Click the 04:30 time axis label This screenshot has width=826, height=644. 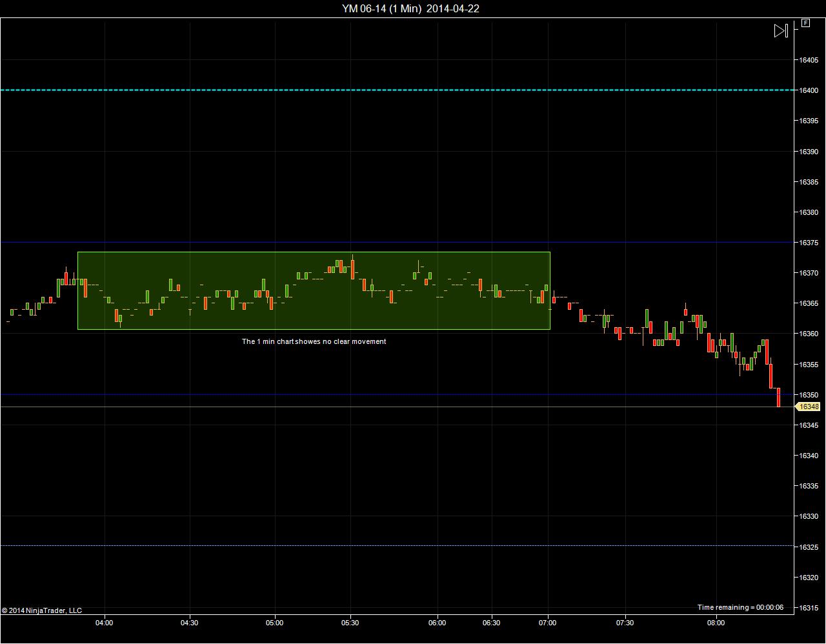coord(190,623)
